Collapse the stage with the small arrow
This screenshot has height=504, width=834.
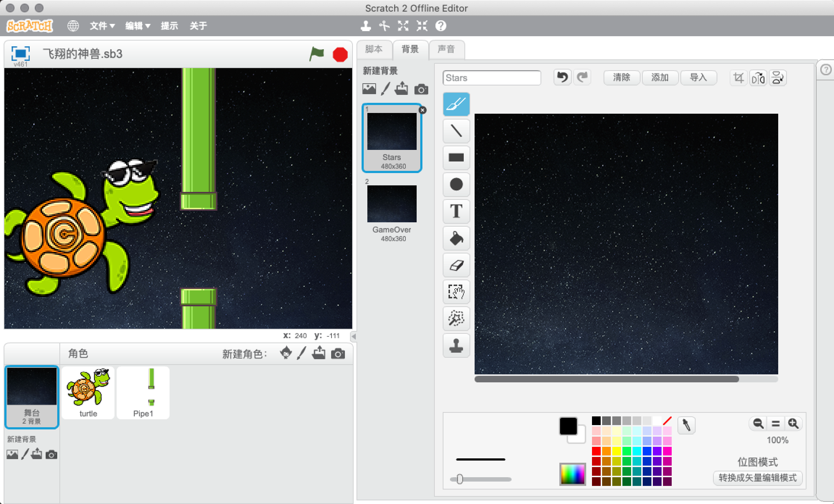[x=354, y=336]
